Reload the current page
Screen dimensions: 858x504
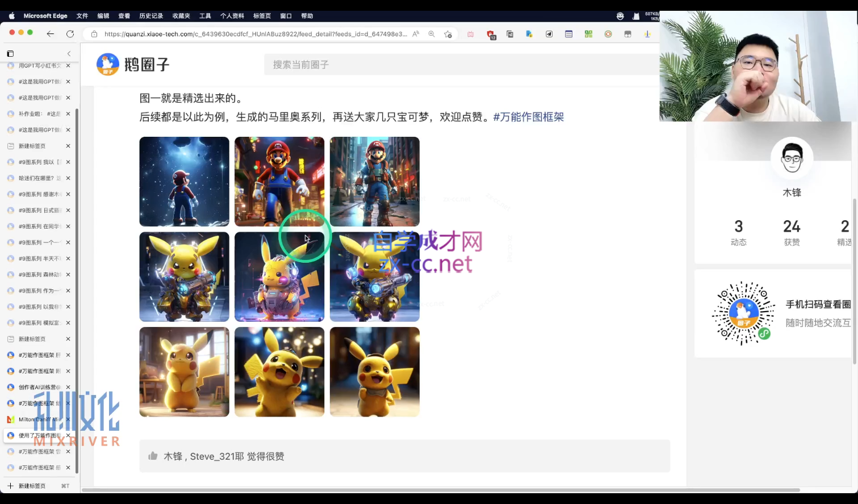click(x=70, y=34)
